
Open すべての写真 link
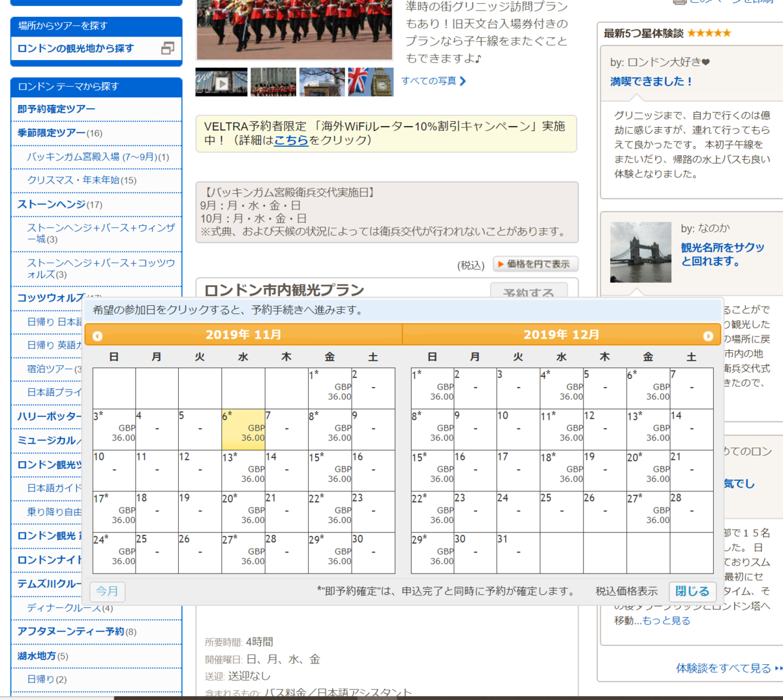pyautogui.click(x=429, y=81)
